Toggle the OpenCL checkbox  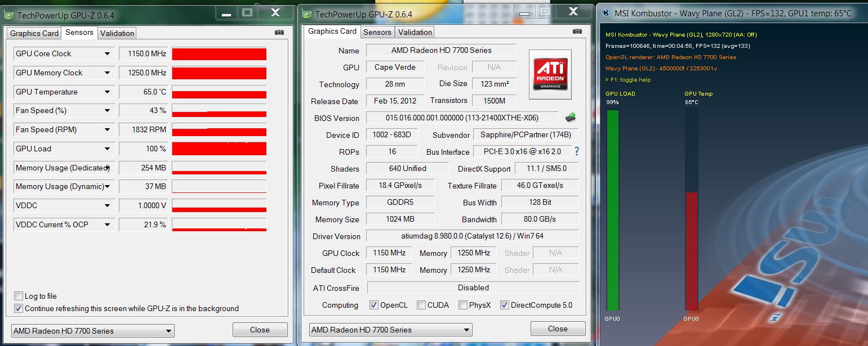[373, 305]
